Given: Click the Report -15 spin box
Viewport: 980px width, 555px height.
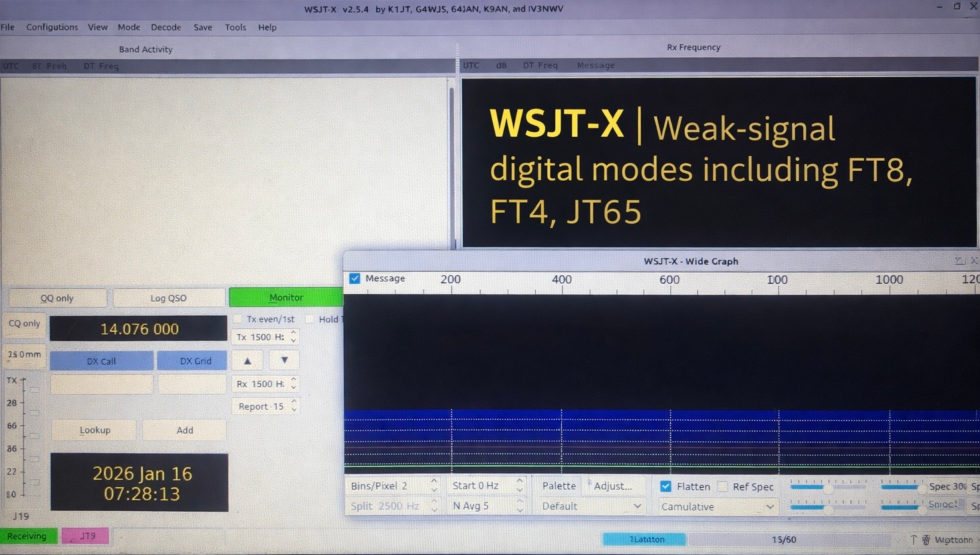Looking at the screenshot, I should (x=265, y=406).
